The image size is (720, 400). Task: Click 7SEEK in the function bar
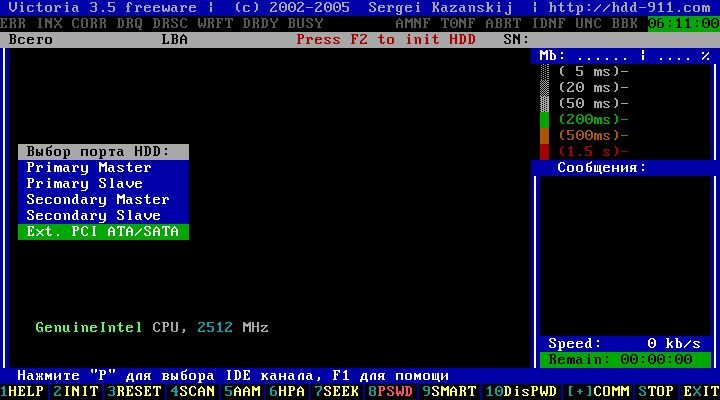click(337, 392)
